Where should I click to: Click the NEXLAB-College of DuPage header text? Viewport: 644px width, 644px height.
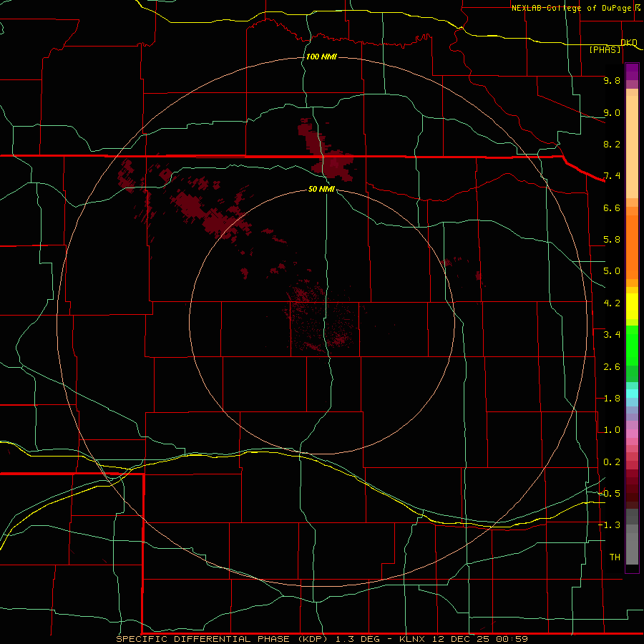coord(571,8)
